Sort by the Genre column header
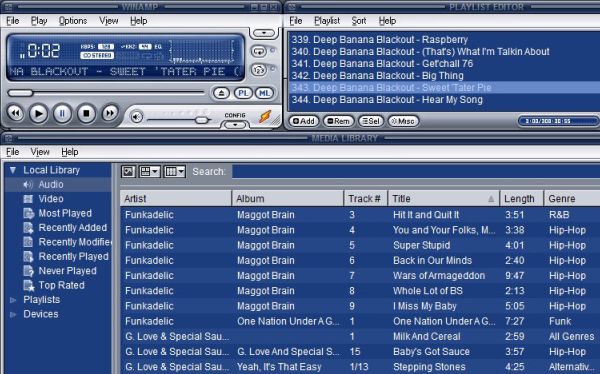The image size is (600, 374). 572,199
